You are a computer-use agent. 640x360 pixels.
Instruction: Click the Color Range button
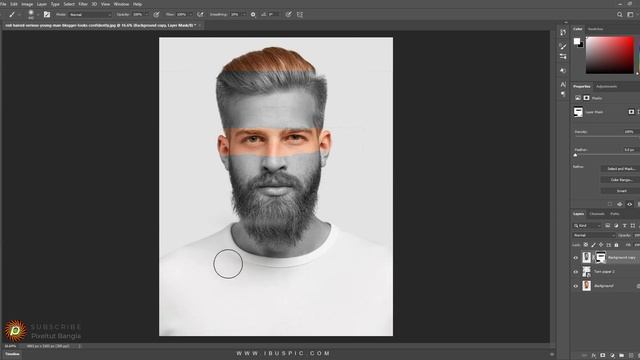(x=621, y=180)
